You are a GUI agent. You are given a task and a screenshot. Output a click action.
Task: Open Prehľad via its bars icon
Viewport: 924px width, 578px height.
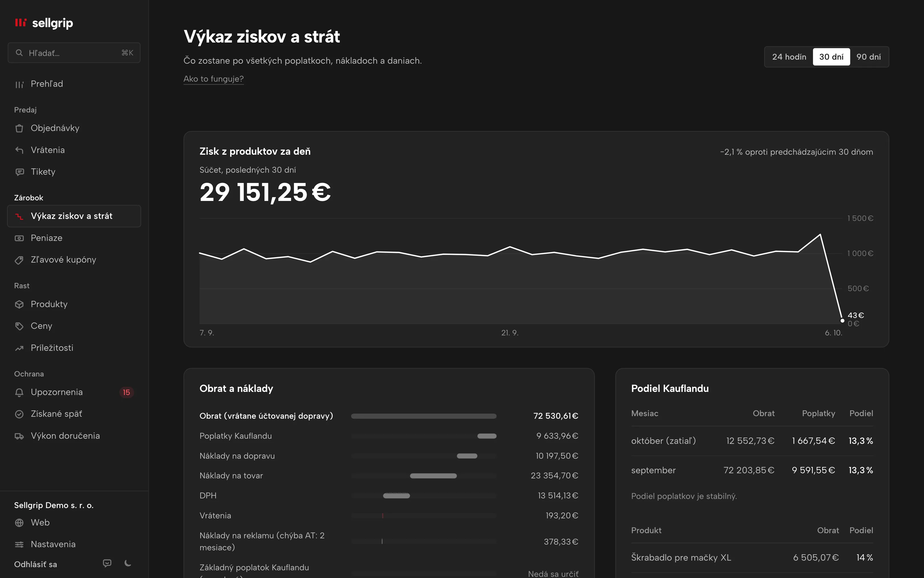click(x=19, y=84)
